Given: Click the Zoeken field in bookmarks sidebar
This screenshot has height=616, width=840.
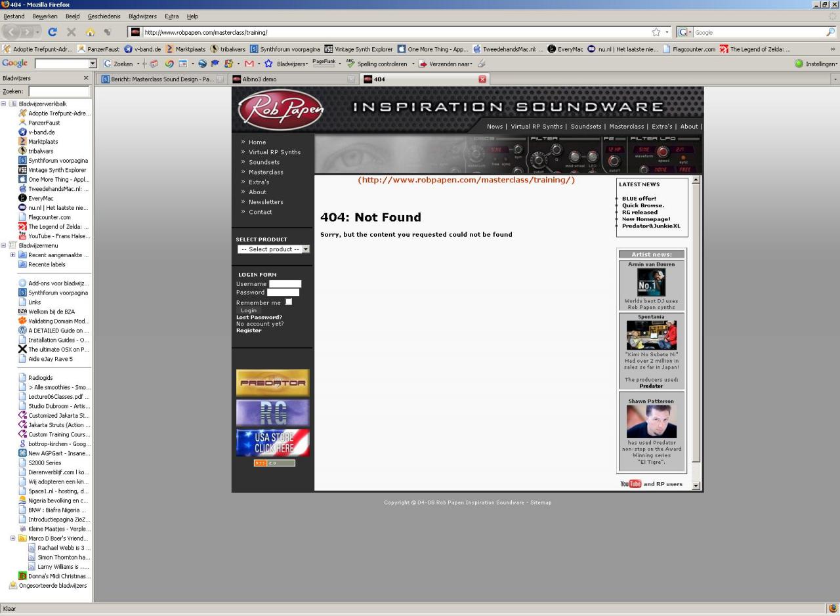Looking at the screenshot, I should click(58, 91).
